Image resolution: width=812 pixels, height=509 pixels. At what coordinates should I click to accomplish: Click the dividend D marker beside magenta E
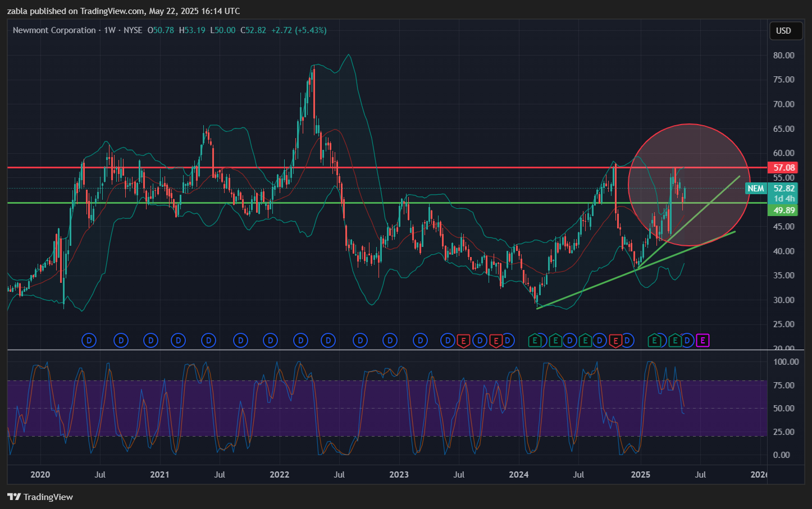click(688, 340)
